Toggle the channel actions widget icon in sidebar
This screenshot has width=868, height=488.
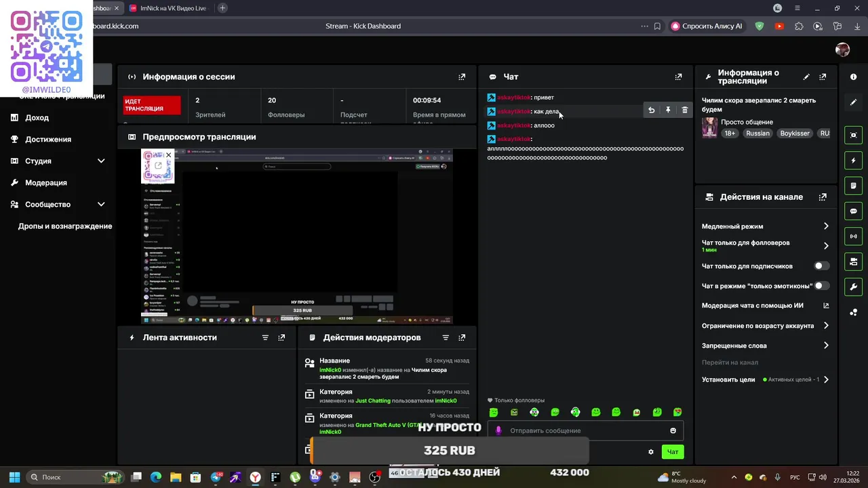(854, 262)
